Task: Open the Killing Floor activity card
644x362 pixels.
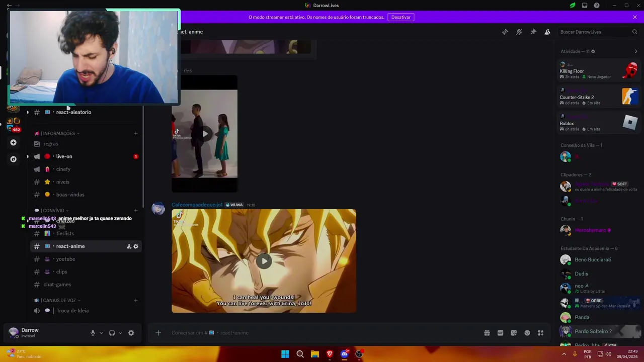Action: 599,71
